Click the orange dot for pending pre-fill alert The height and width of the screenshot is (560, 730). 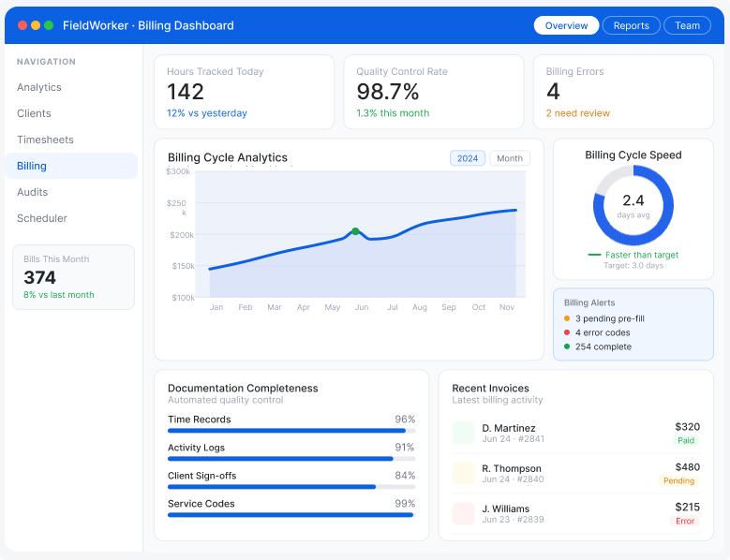(567, 318)
